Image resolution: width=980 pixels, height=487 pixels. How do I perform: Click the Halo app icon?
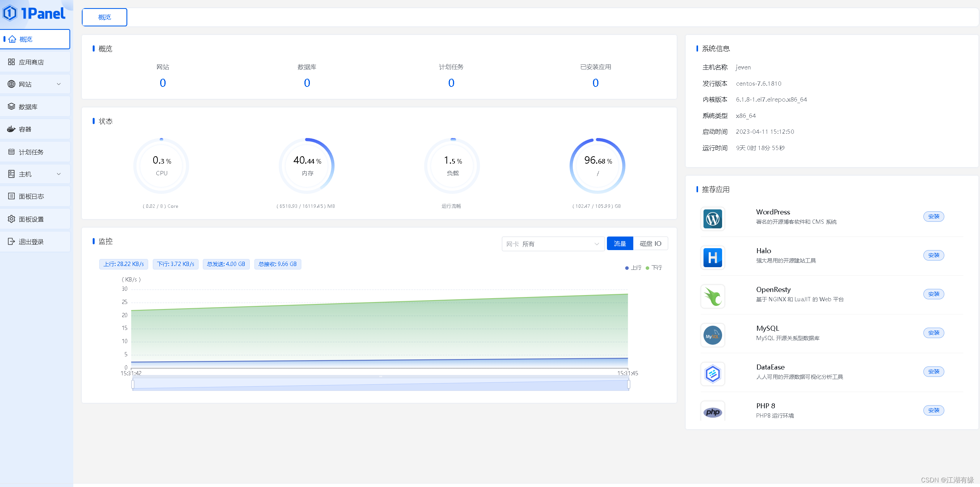pyautogui.click(x=712, y=258)
